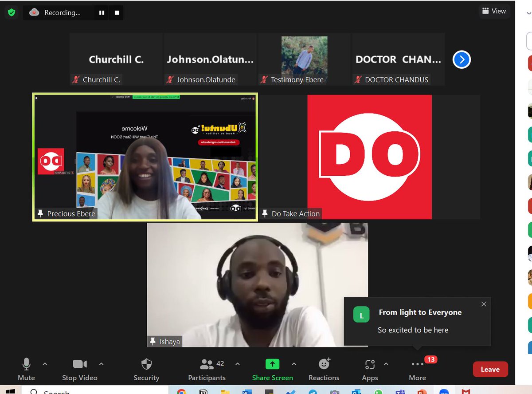Stop the cloud recording

pyautogui.click(x=117, y=13)
